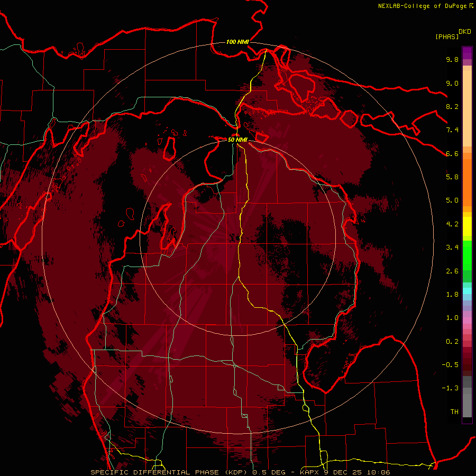
Task: Pick the orange band on the color scale
Action: 467,182
